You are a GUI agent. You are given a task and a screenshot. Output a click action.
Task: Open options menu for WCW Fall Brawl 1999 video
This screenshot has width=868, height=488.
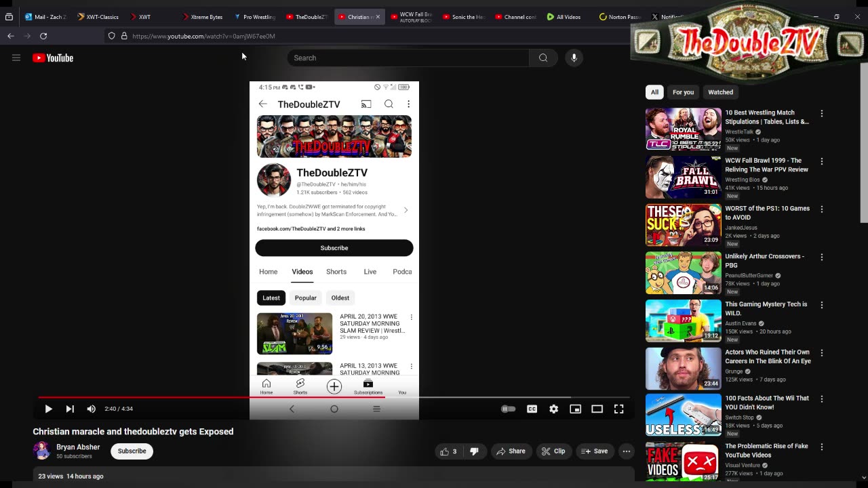click(x=822, y=162)
